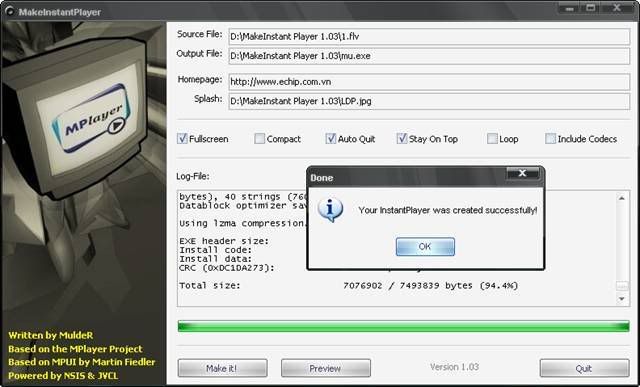Click OK in the Done dialog
This screenshot has width=640, height=387.
(425, 247)
